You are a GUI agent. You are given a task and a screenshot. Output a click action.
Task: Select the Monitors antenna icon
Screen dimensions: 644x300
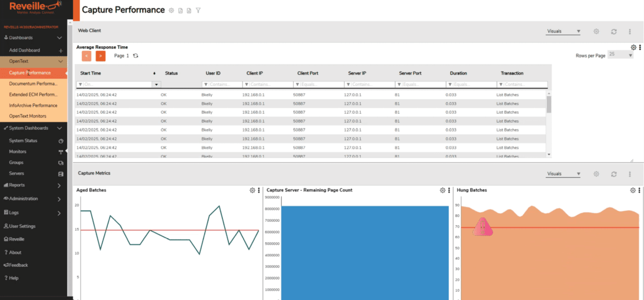tap(60, 152)
